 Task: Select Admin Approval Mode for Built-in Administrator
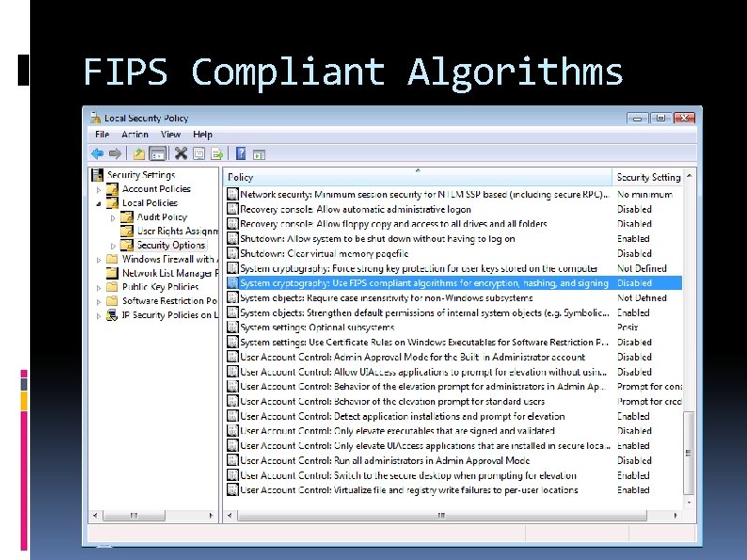click(x=454, y=357)
